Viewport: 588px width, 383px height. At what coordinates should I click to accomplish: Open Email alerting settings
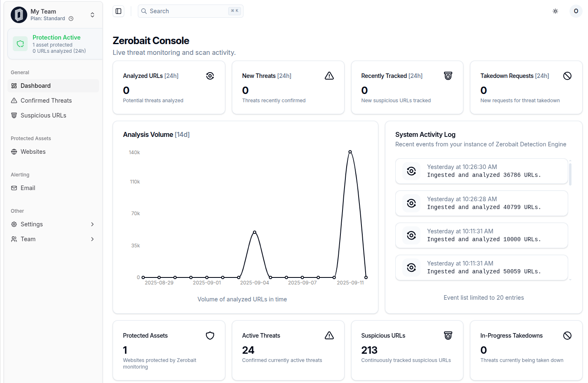click(28, 188)
